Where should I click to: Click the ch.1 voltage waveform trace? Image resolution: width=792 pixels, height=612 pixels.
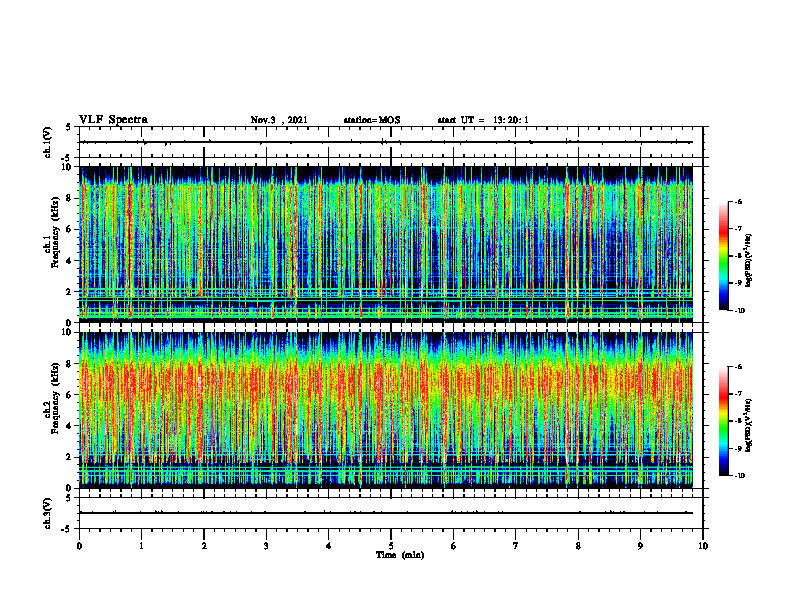[386, 142]
